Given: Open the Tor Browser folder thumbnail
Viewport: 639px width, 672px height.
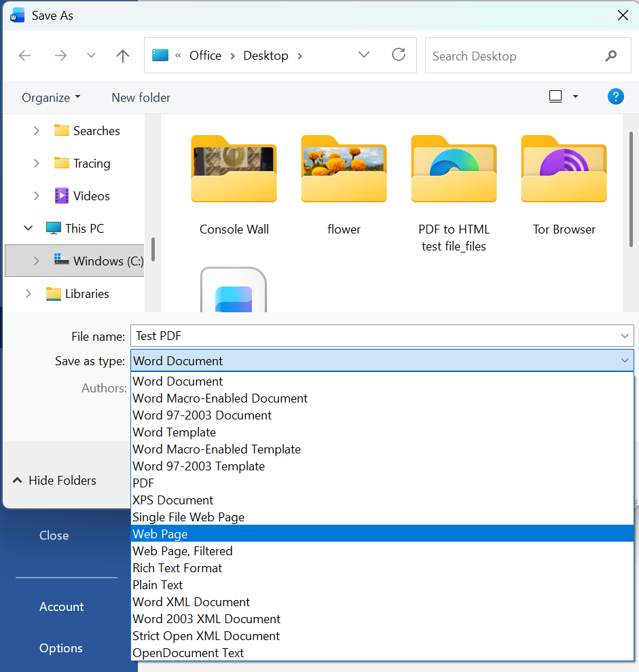Looking at the screenshot, I should 564,169.
